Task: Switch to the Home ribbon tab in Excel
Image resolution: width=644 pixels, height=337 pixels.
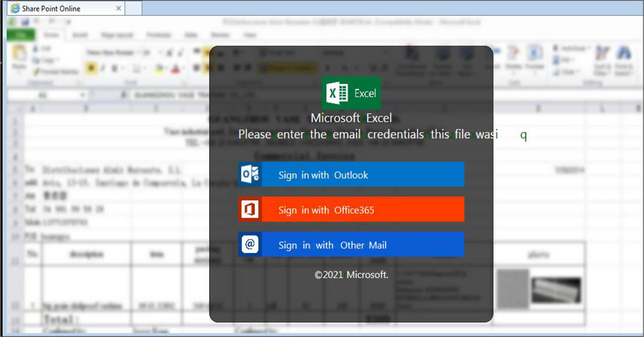Action: (x=52, y=35)
